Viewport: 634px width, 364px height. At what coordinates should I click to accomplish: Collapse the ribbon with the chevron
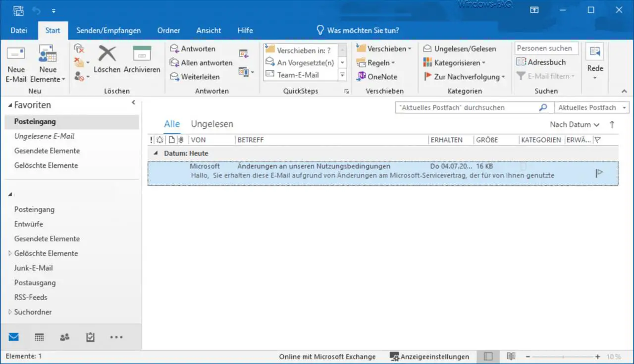624,91
